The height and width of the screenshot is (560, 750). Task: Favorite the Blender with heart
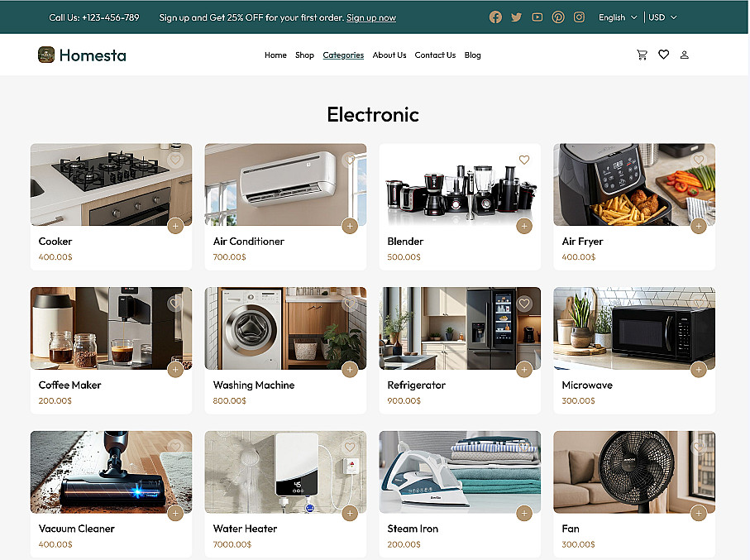point(524,160)
